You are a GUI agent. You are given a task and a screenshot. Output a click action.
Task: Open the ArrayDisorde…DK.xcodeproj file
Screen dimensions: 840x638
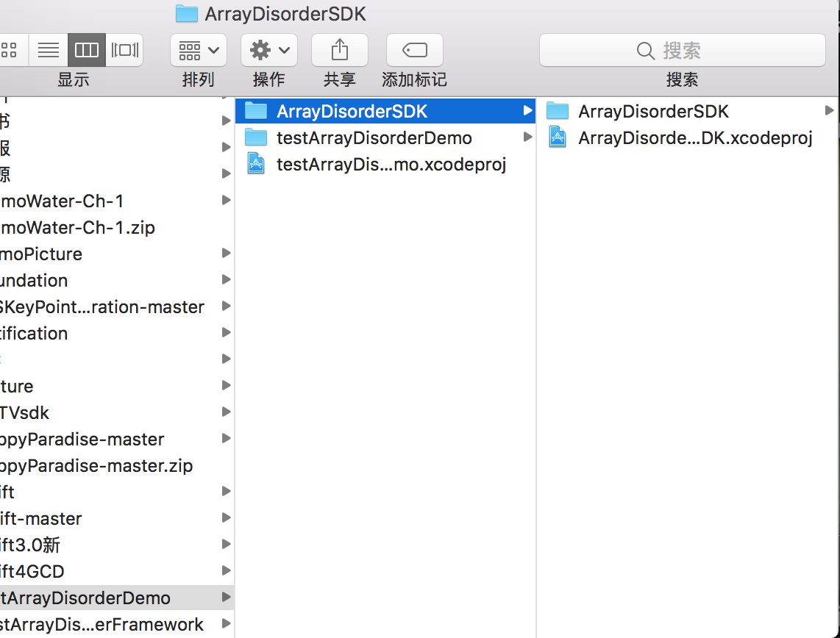(x=694, y=137)
